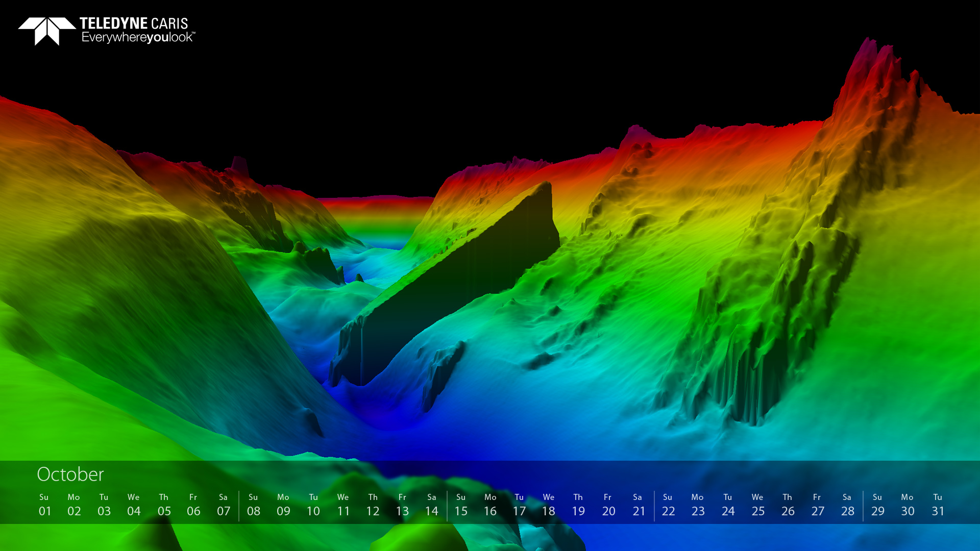
Task: Select calendar date 05
Action: click(x=164, y=511)
